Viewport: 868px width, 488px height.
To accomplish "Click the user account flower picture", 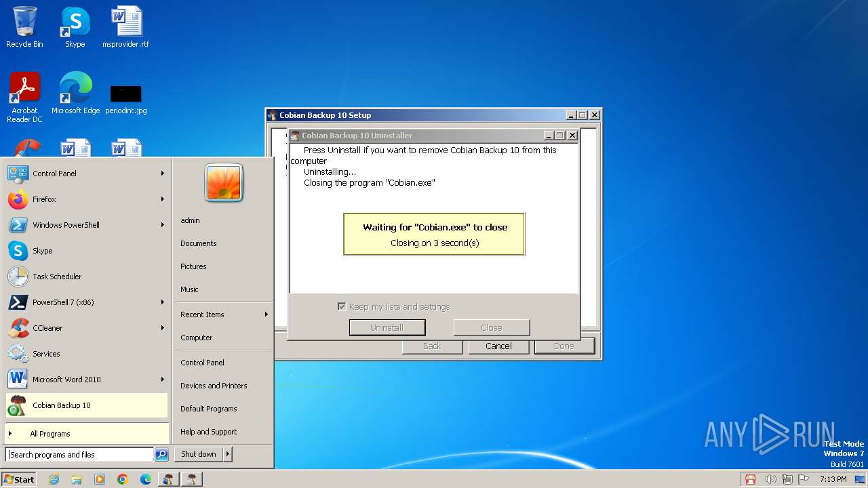I will 224,183.
